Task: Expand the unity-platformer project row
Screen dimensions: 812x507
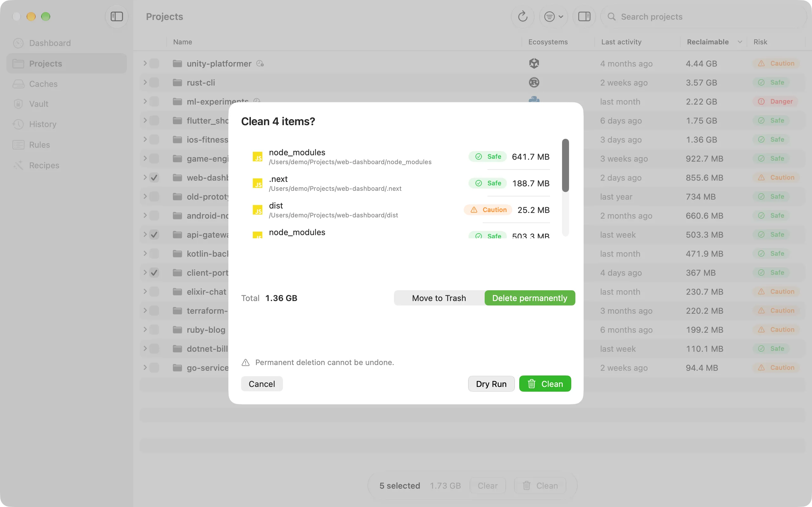Action: click(x=145, y=63)
